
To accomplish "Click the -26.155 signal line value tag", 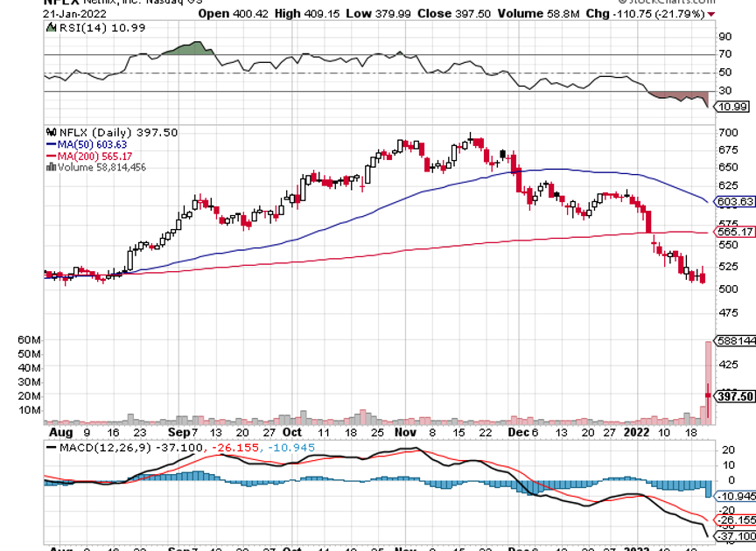I will coord(734,519).
